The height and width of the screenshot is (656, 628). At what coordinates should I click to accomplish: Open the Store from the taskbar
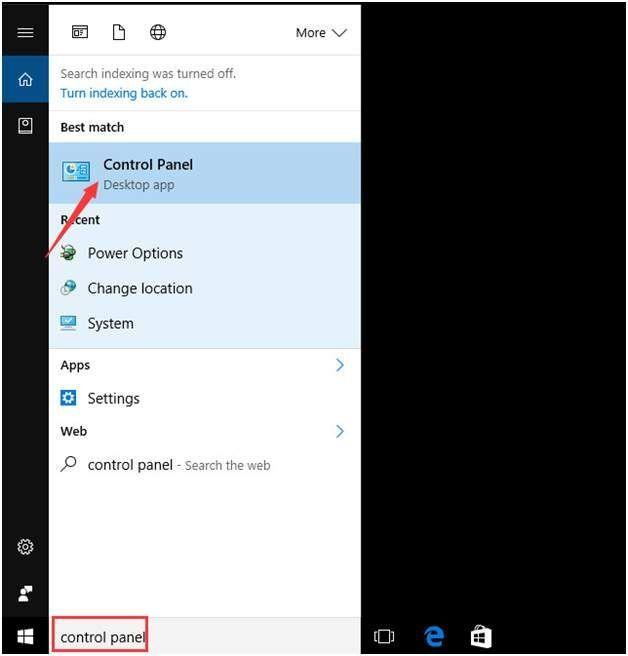[481, 636]
